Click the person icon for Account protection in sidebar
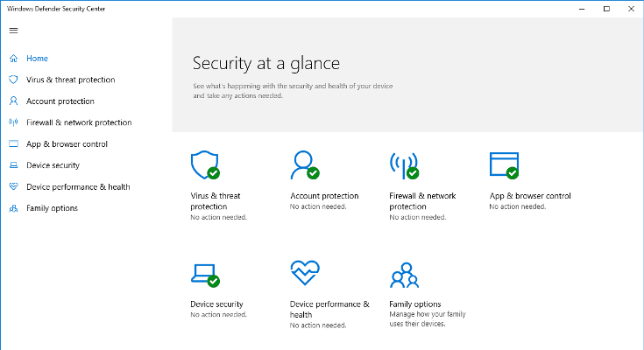Screen dimensions: 644x350 point(13,101)
